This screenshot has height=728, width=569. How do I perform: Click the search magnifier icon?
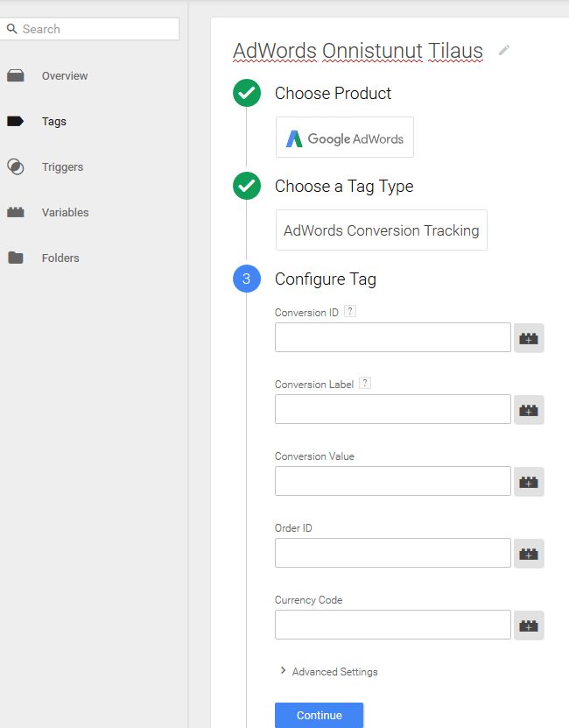[12, 29]
